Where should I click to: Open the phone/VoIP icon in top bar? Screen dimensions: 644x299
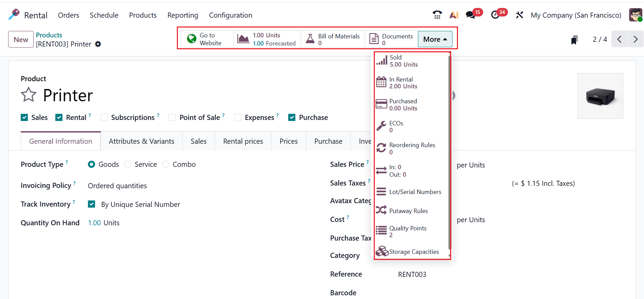[437, 15]
